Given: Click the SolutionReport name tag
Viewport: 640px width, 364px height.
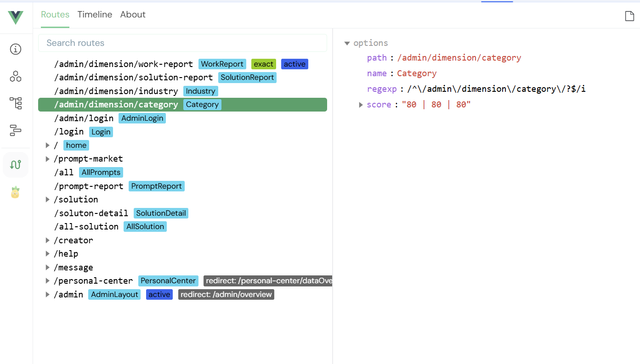Looking at the screenshot, I should 247,78.
